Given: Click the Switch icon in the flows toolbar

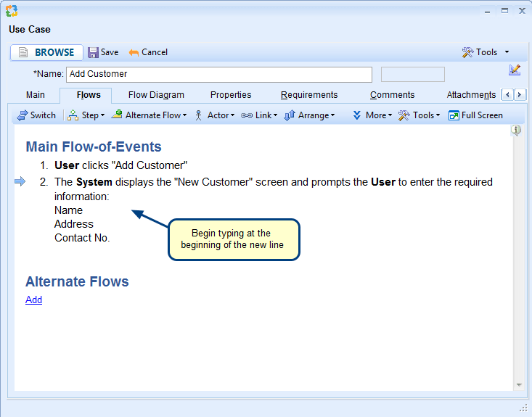Looking at the screenshot, I should [22, 115].
